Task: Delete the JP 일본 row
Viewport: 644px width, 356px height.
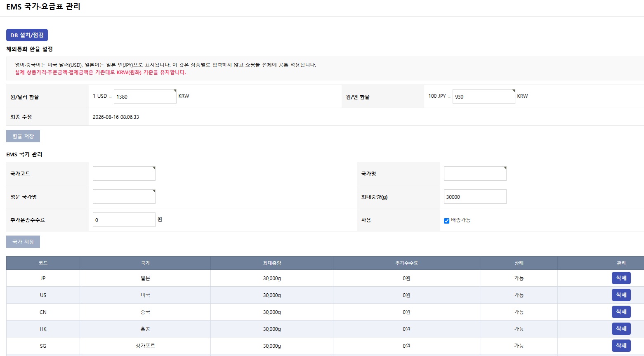Action: coord(621,278)
